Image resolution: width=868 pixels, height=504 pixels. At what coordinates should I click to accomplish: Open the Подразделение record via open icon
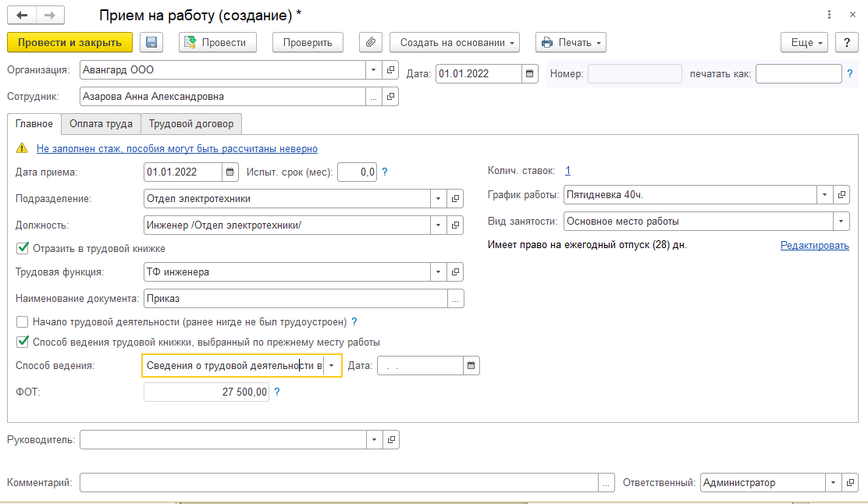point(456,198)
